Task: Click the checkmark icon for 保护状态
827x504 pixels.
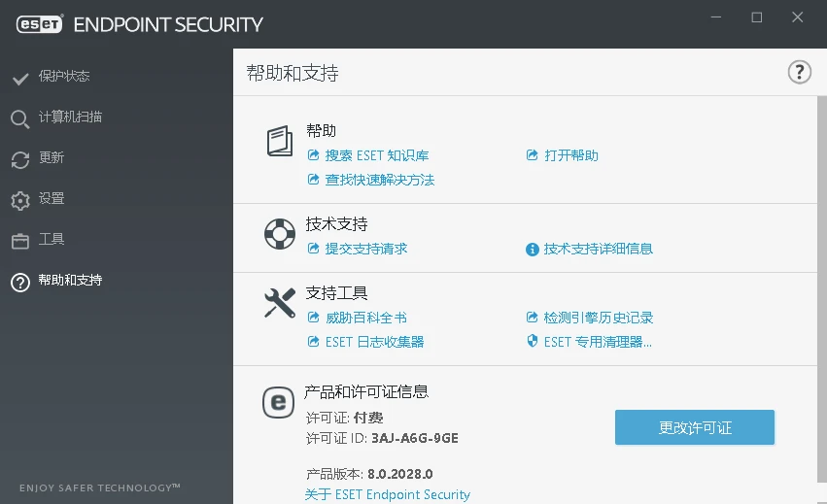Action: (20, 79)
